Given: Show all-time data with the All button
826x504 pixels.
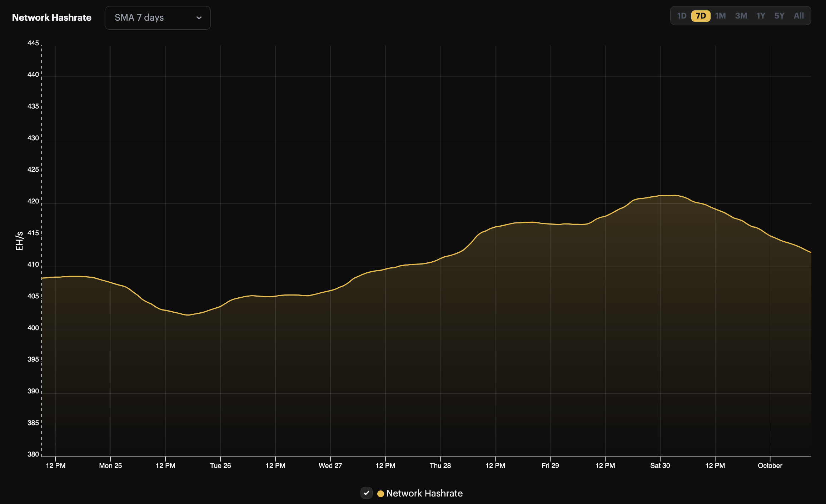Looking at the screenshot, I should 799,16.
